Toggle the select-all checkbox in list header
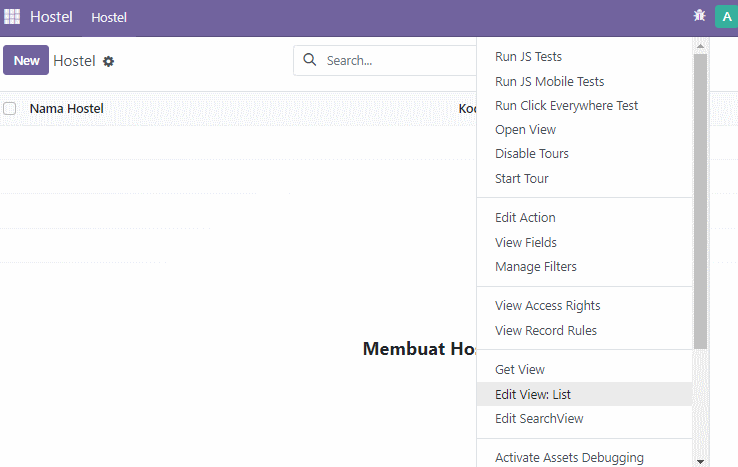The width and height of the screenshot is (738, 467). click(10, 109)
